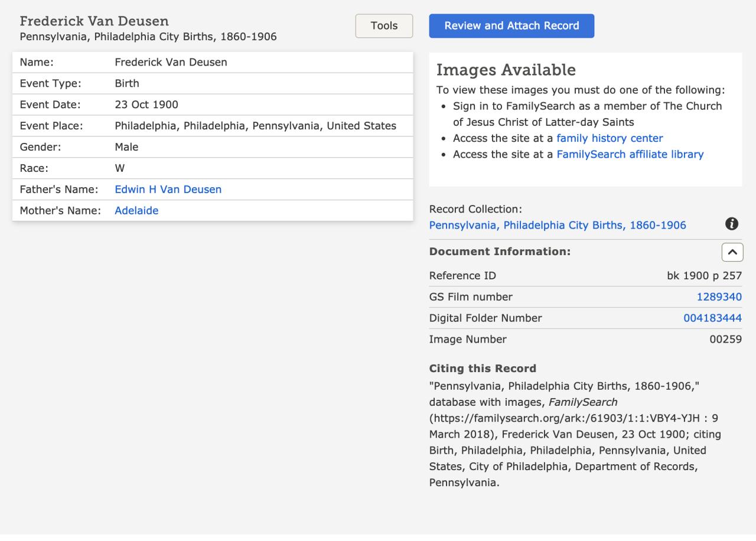This screenshot has height=541, width=756.
Task: Click the Gender value Male
Action: (126, 147)
